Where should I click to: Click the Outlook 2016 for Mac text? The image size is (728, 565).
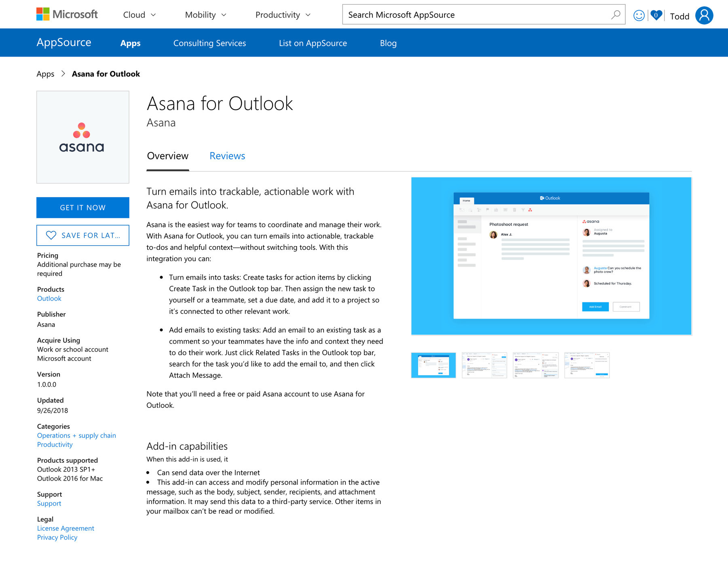(70, 478)
